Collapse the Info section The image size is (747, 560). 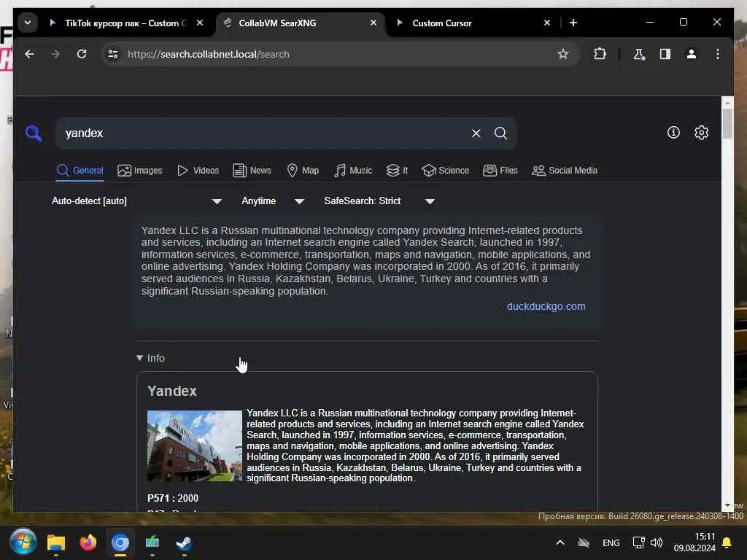click(150, 358)
